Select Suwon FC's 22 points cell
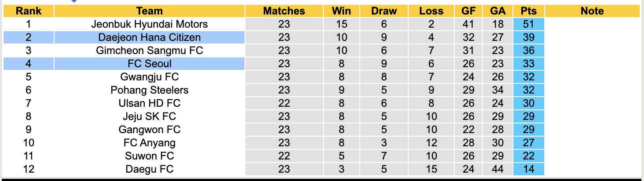Screen dimensions: 644x181 pos(528,156)
